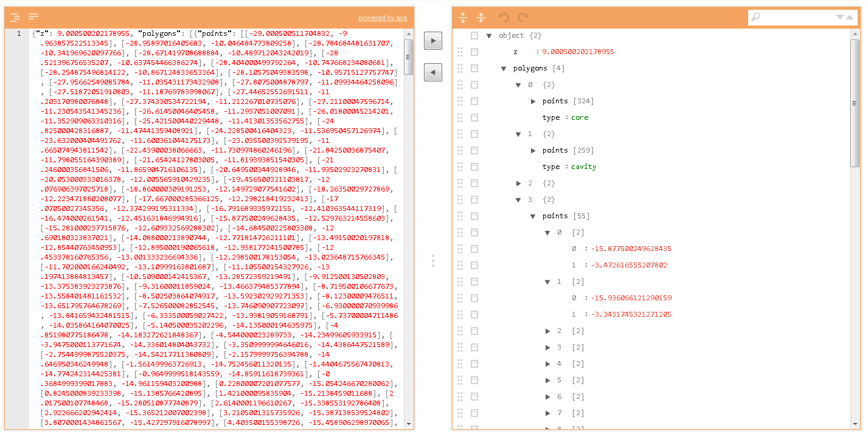Expand point 5 [2] array
The width and height of the screenshot is (868, 434).
pyautogui.click(x=547, y=380)
